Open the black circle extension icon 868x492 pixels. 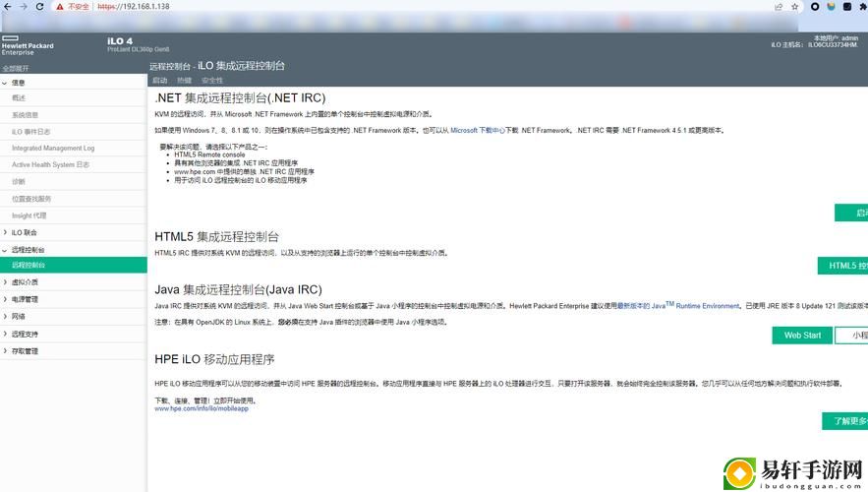coord(815,7)
